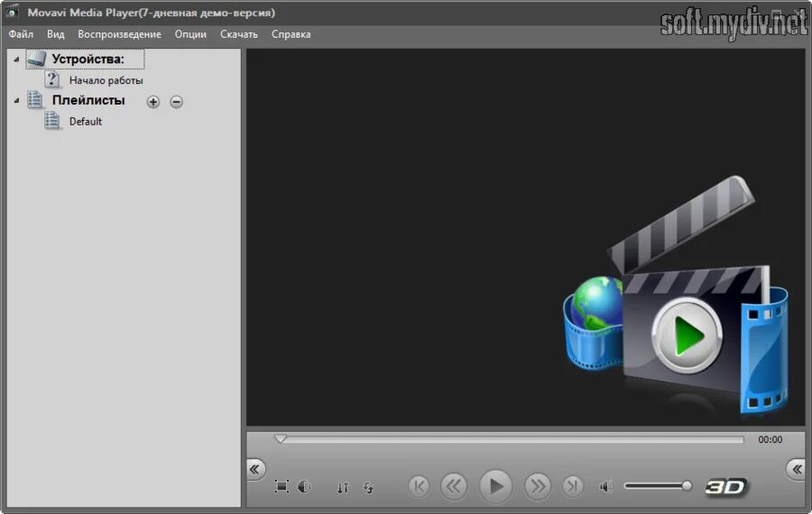Click the large play logo in video area
812x514 pixels.
pos(687,335)
